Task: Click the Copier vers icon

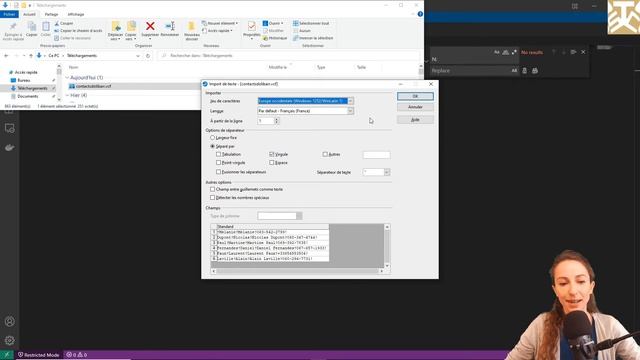Action: (131, 27)
